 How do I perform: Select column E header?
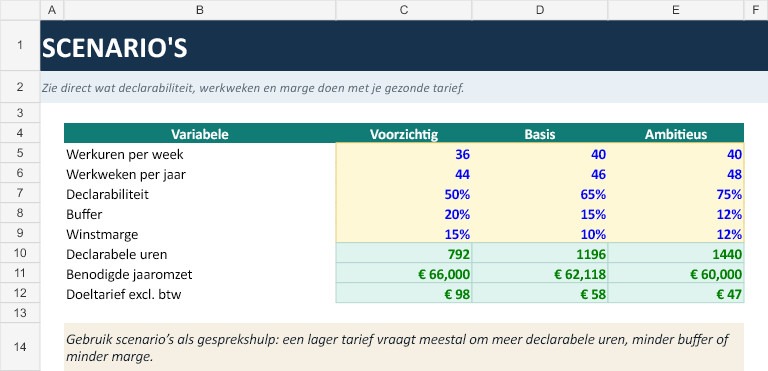(x=676, y=10)
